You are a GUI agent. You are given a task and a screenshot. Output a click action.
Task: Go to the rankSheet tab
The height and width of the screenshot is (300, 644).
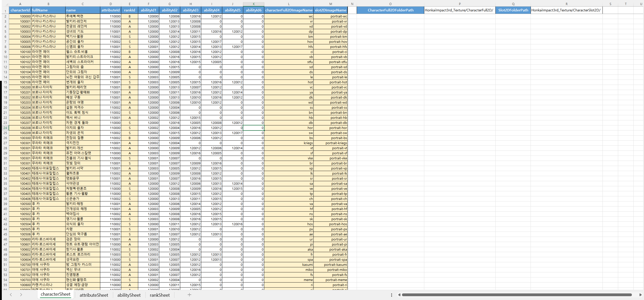coord(160,295)
